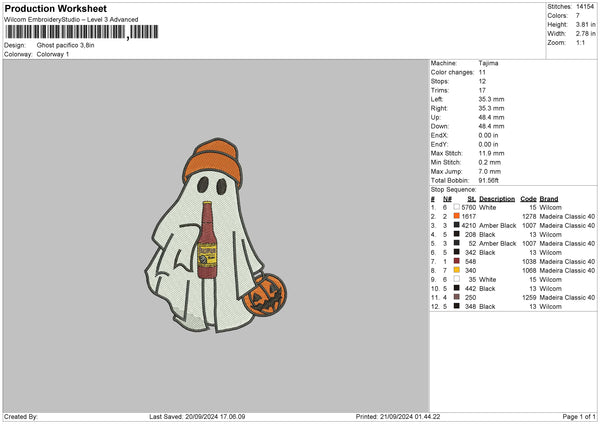Select 'Black' description in the 342-stitch row
The image size is (600, 424).
[487, 253]
